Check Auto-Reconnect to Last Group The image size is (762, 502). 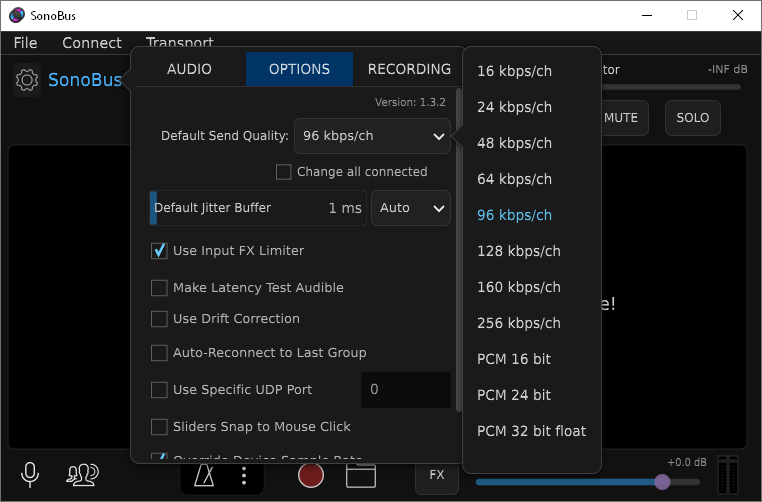pos(159,353)
